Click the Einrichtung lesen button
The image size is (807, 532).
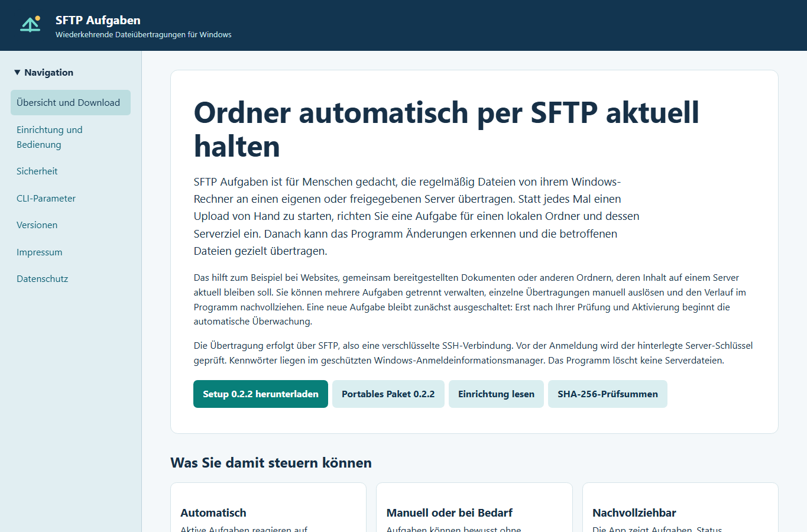(497, 394)
